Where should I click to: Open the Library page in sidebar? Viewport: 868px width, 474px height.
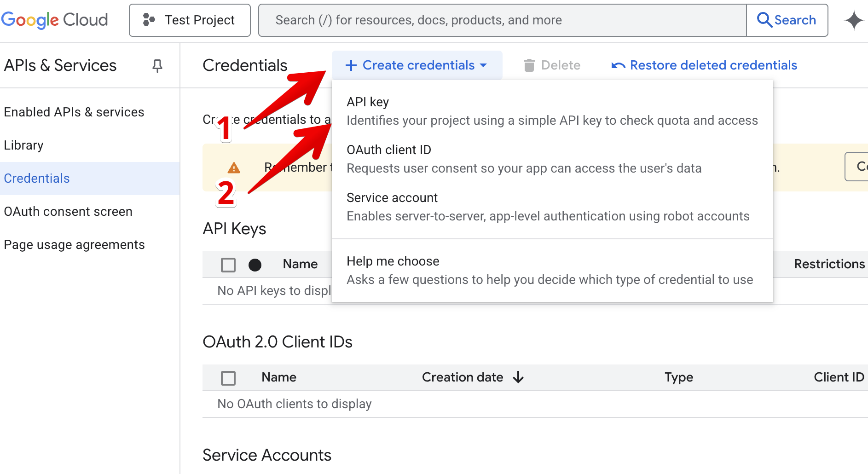[x=24, y=145]
